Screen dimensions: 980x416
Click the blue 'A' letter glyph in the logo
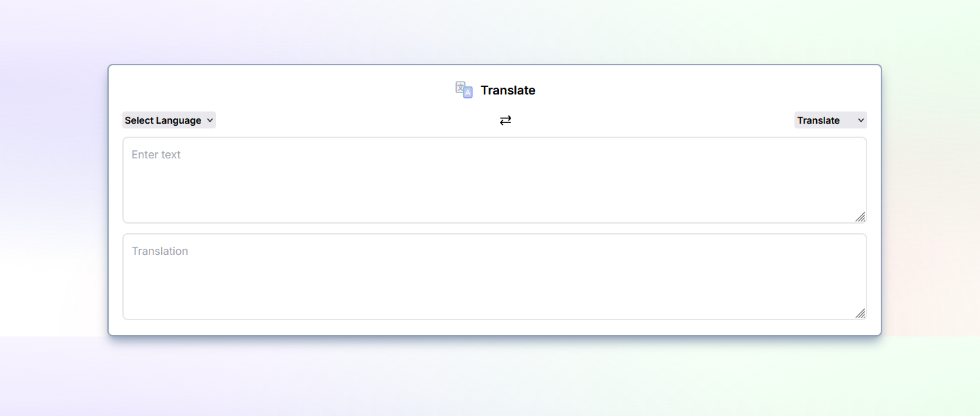tap(466, 92)
